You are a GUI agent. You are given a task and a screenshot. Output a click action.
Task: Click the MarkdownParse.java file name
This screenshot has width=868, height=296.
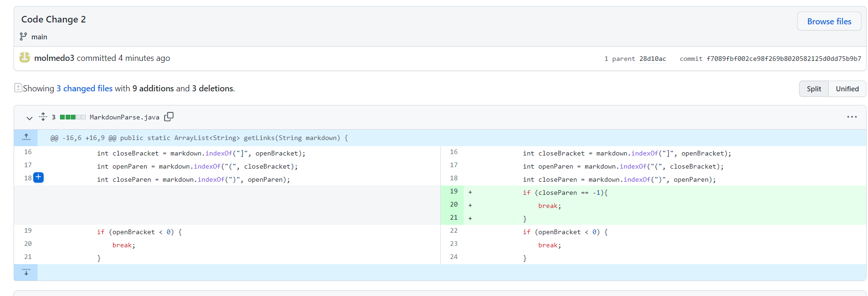124,117
